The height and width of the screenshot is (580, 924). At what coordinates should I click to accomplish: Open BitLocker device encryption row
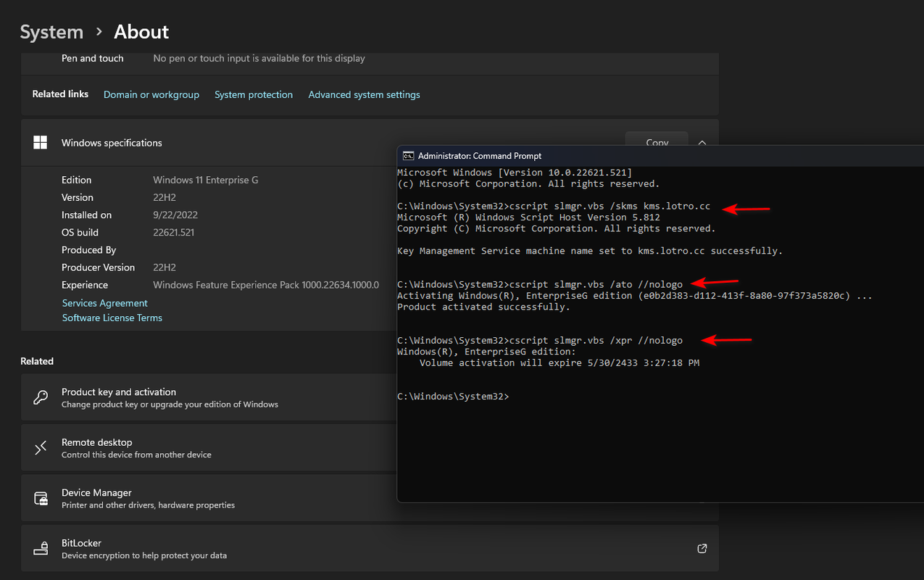370,549
